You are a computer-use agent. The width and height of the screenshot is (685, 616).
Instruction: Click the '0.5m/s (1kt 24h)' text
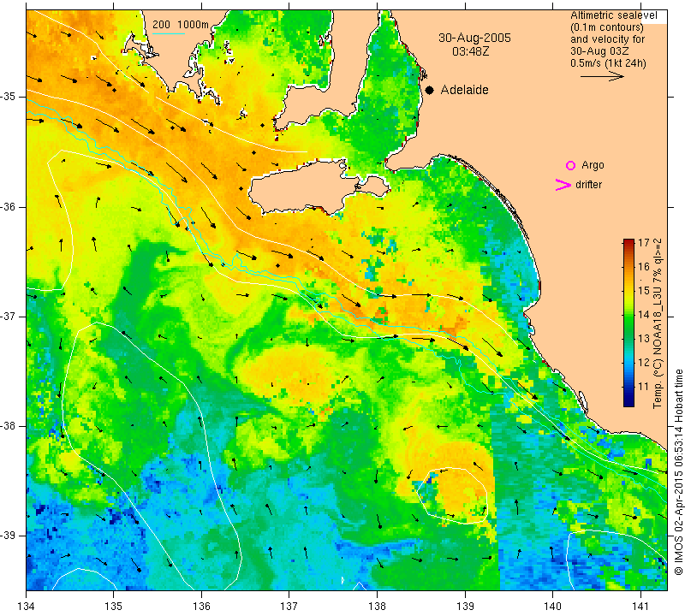coord(608,62)
